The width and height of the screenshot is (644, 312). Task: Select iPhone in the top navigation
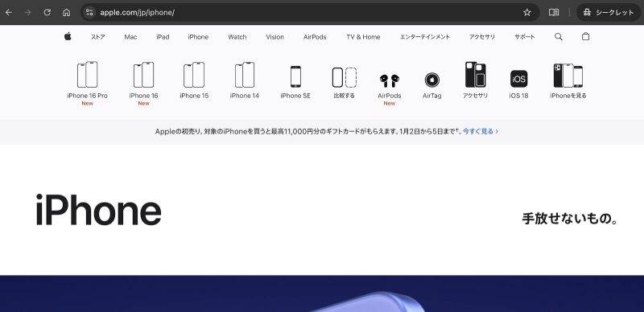[x=198, y=37]
